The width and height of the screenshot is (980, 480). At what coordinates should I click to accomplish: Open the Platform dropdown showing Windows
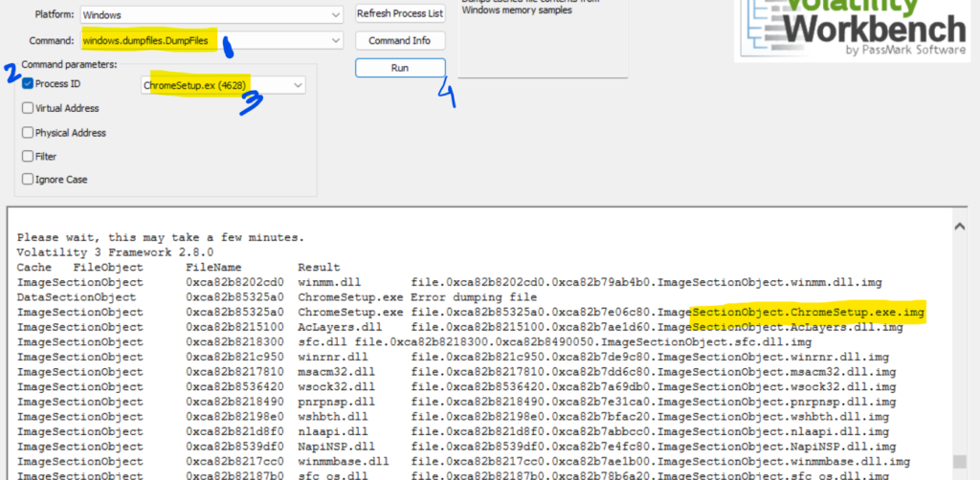point(211,15)
